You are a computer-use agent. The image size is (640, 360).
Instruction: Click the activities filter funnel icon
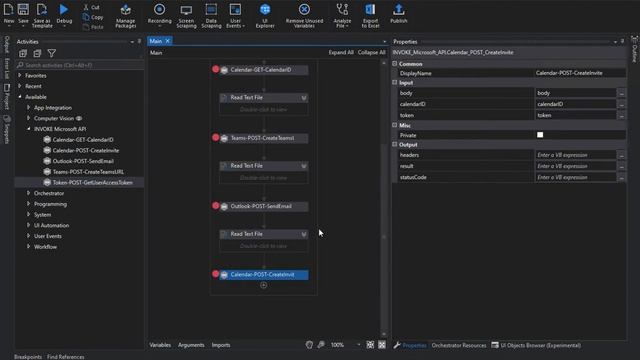pos(51,53)
